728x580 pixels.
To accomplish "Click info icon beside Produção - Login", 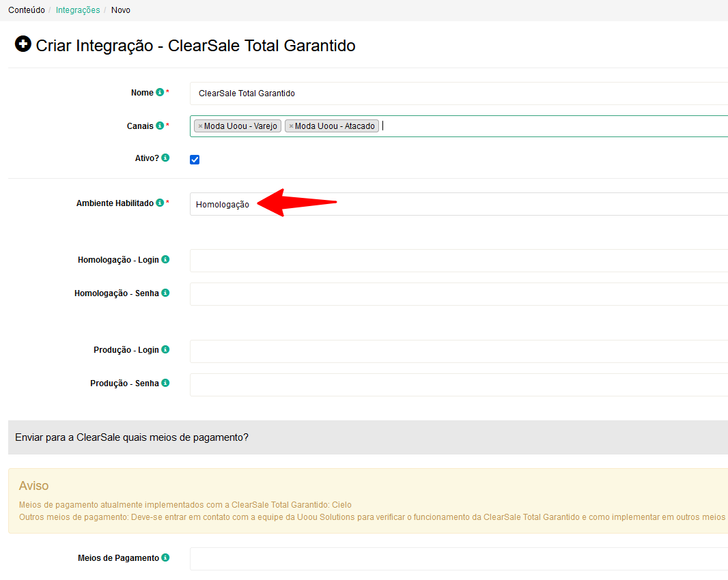I will tap(165, 349).
